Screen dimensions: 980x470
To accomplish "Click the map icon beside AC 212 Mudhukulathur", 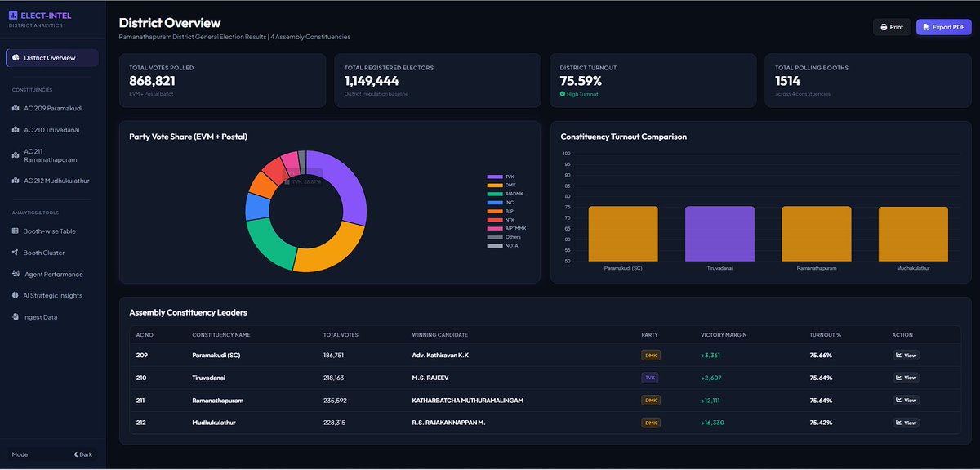I will coord(16,181).
